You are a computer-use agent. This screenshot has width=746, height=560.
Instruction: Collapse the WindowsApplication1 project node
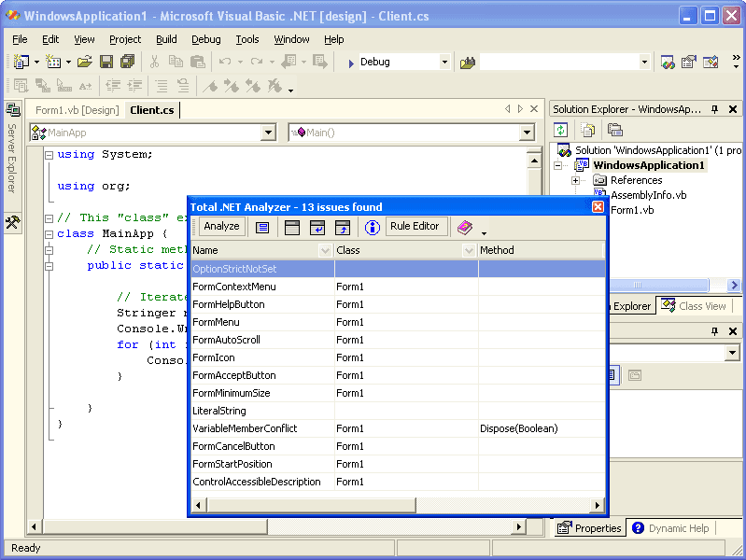pos(558,165)
